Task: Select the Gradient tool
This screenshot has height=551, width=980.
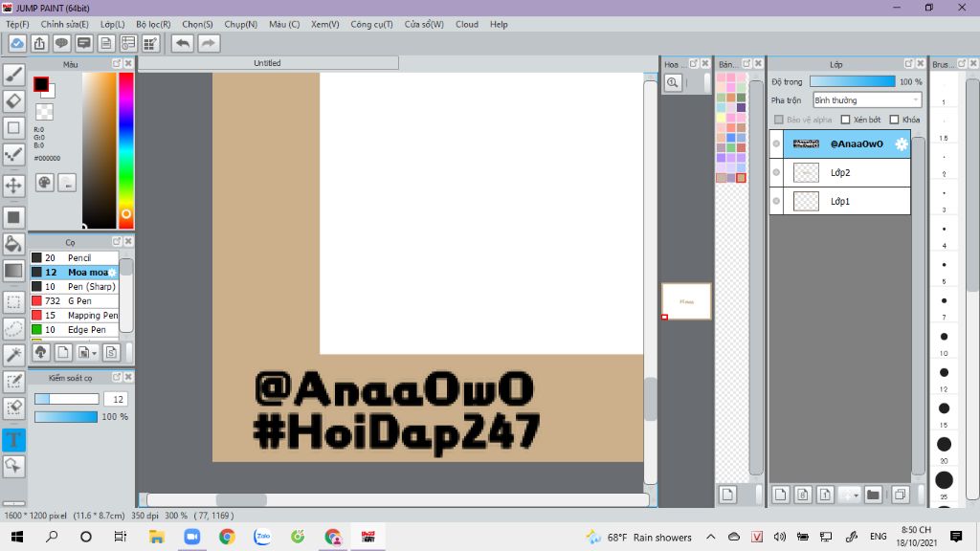Action: [13, 271]
